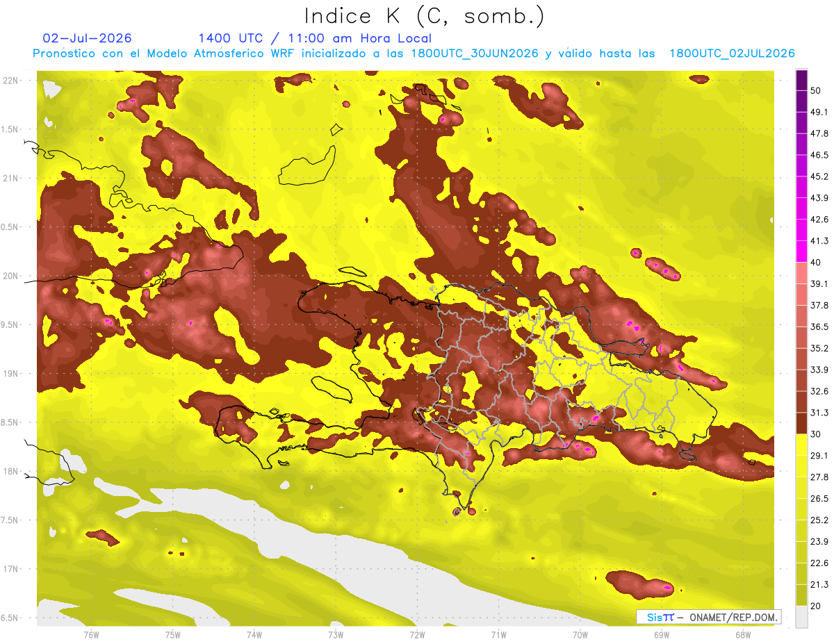Viewport: 834px width, 644px height.
Task: Select the "26.5" colorbar value
Action: [x=819, y=498]
